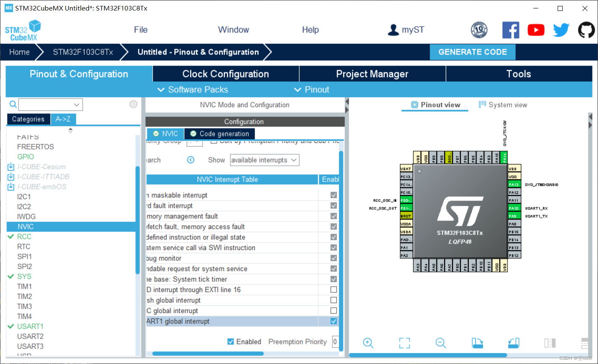Toggle Debug monitor checkbox
Screen dimensions: 598x364
coord(333,258)
